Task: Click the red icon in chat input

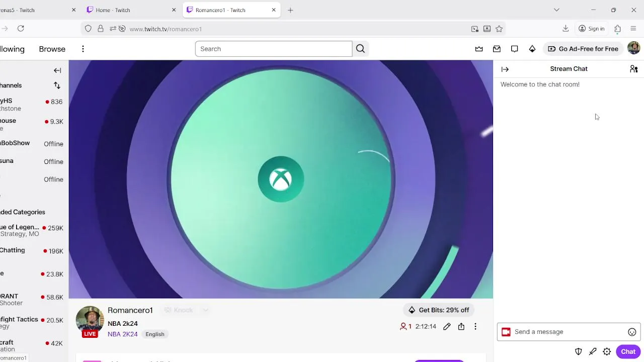Action: click(x=506, y=332)
